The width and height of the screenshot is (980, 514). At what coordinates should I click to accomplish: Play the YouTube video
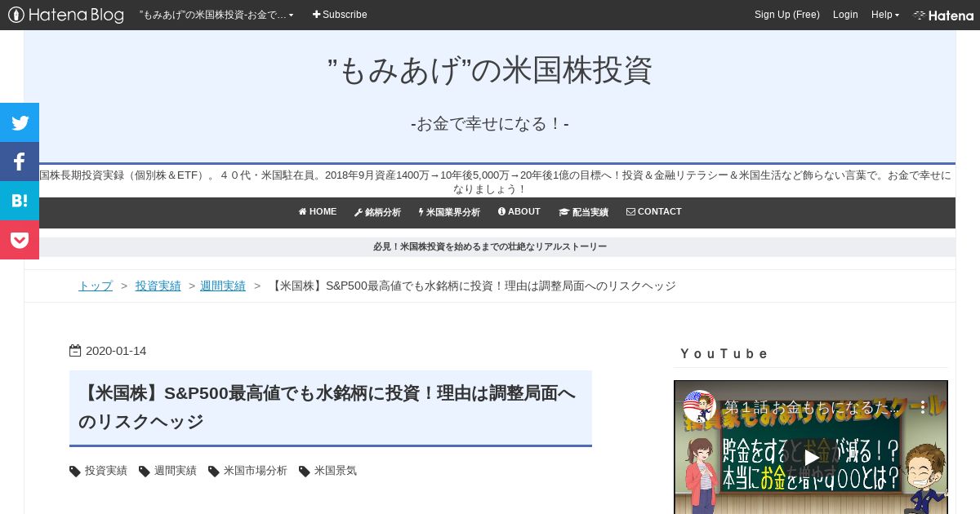click(811, 457)
